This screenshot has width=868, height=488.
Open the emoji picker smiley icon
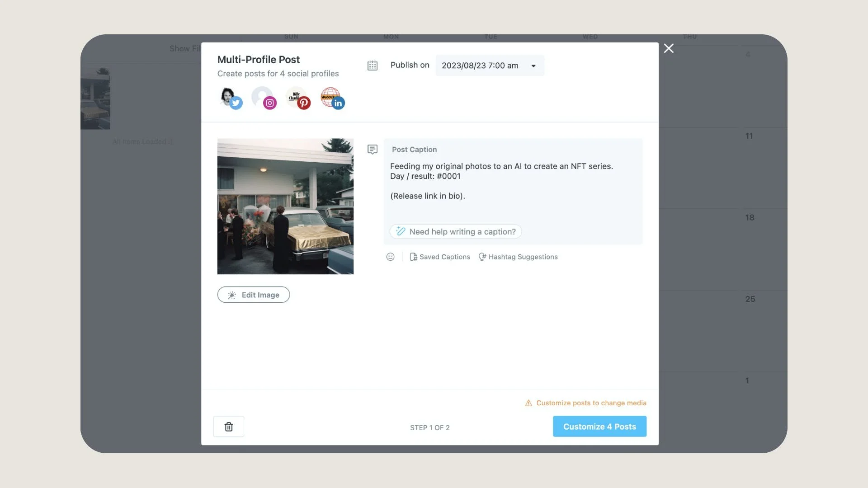pos(390,257)
